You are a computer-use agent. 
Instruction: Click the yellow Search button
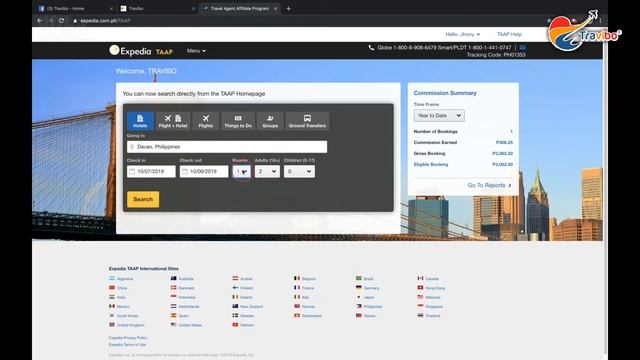pos(143,199)
